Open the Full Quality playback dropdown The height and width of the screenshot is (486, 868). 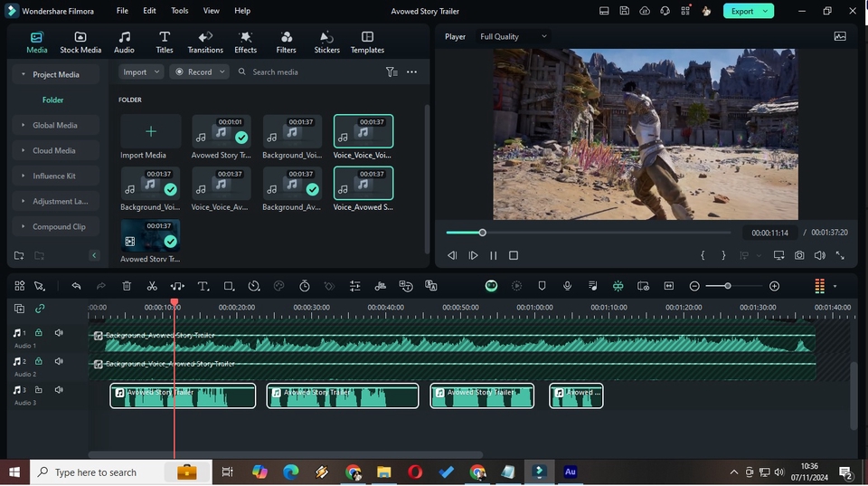(x=513, y=37)
